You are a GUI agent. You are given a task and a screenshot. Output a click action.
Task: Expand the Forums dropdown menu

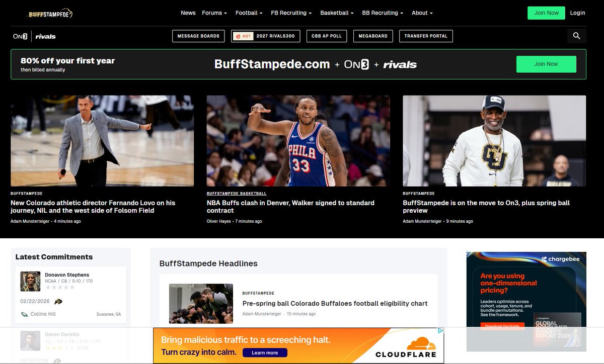214,13
